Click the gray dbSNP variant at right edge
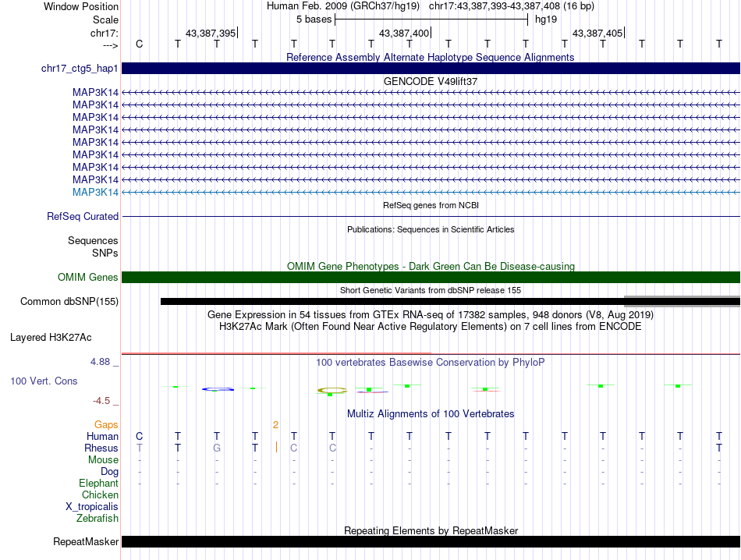The width and height of the screenshot is (741, 560). (682, 302)
